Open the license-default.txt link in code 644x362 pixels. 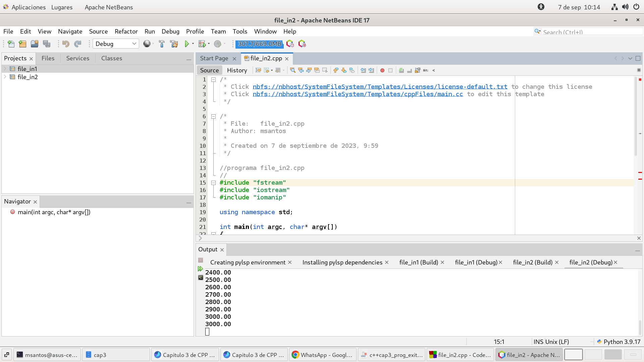point(380,87)
